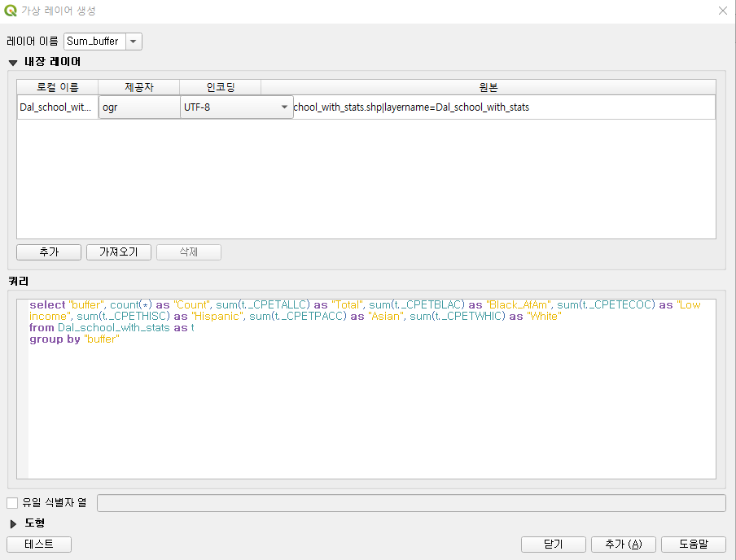
Task: Select the 인코딩 column header
Action: (x=220, y=87)
